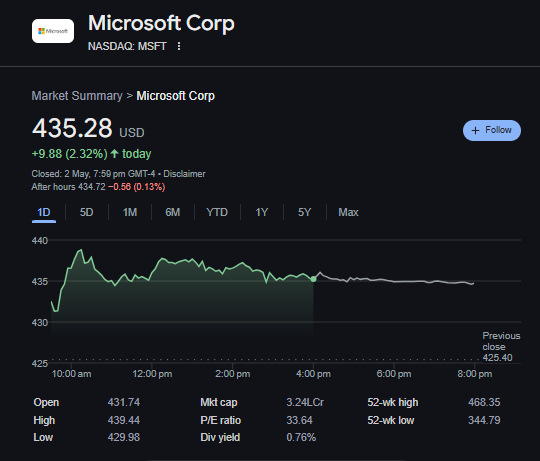Click the Mkt cap value 3.24LCr
Image resolution: width=540 pixels, height=461 pixels.
(x=305, y=402)
